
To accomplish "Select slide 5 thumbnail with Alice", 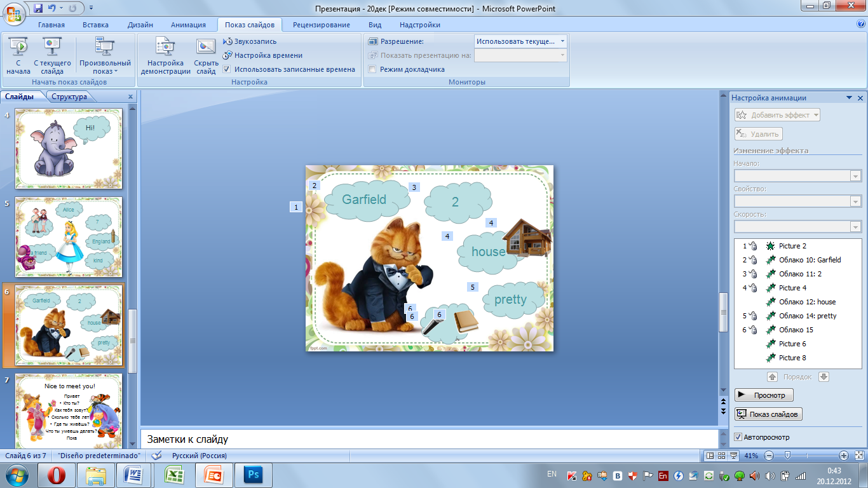I will (x=69, y=237).
